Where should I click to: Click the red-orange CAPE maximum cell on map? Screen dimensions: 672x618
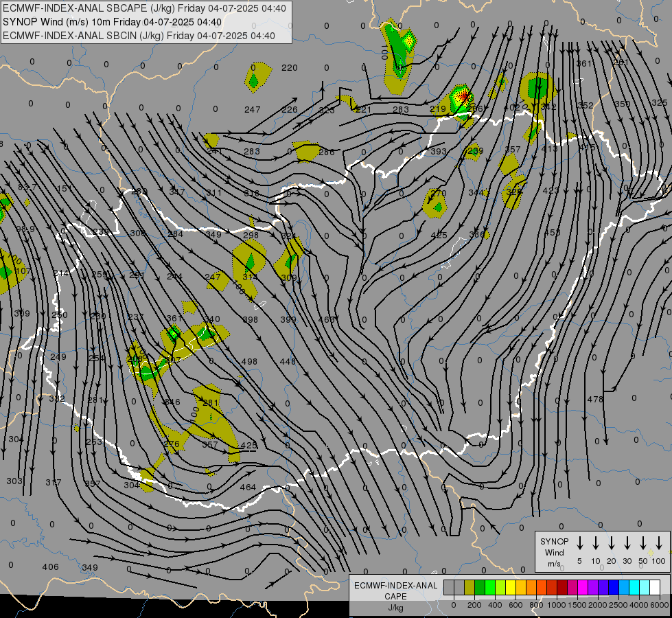point(463,97)
